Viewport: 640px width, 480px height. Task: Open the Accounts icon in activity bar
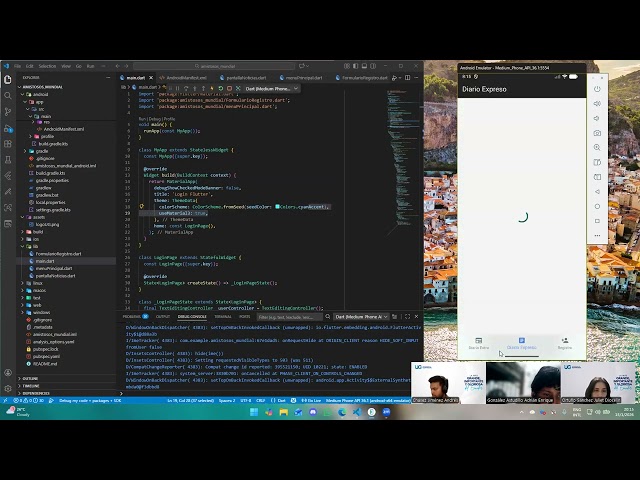(8, 373)
